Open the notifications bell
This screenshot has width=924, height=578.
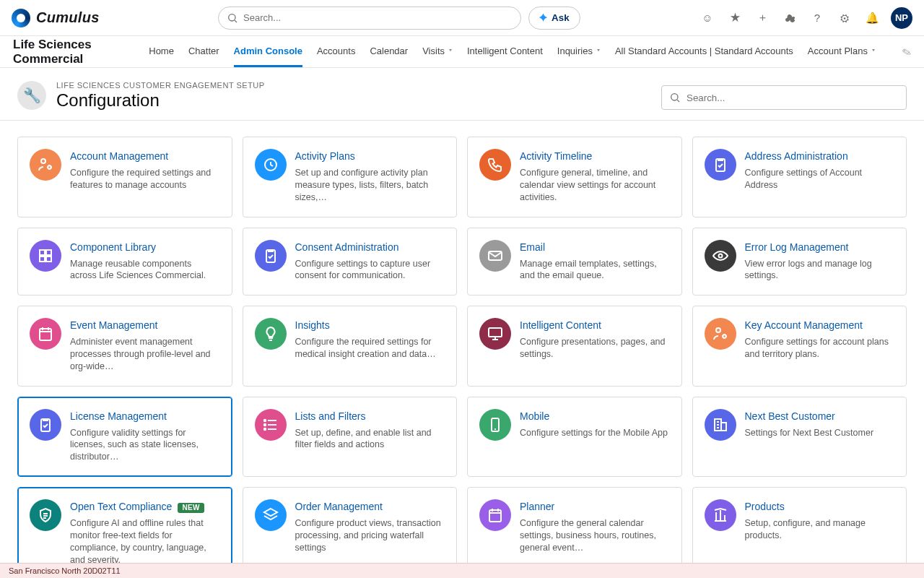click(x=872, y=18)
